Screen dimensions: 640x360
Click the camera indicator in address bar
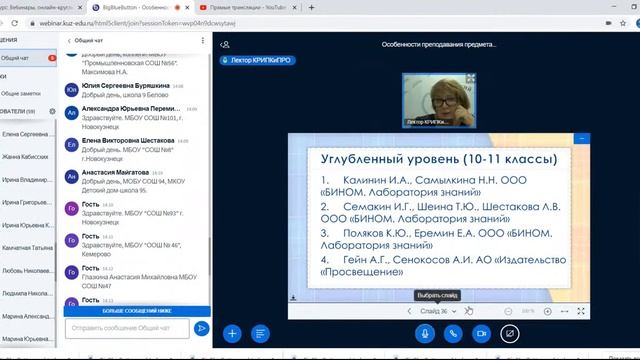pos(608,23)
